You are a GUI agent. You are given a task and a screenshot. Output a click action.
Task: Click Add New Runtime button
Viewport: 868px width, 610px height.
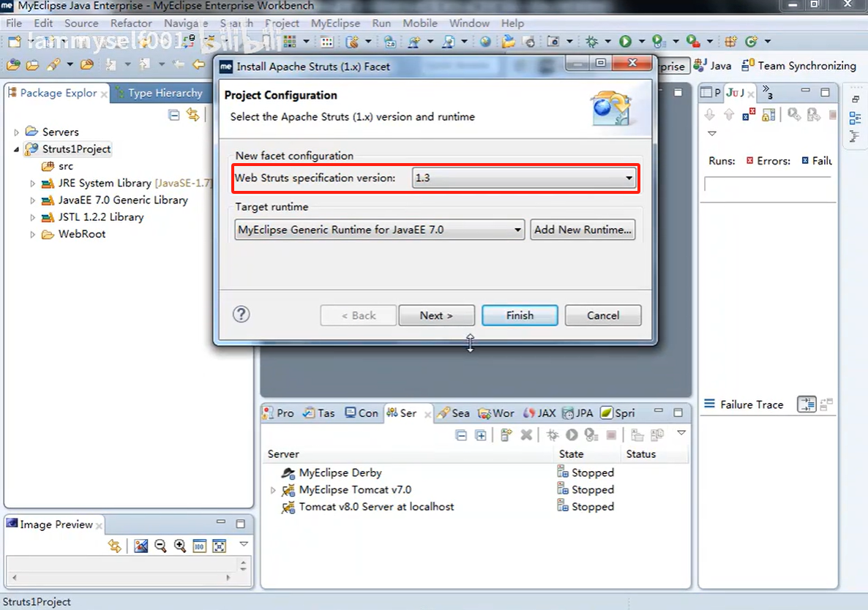click(x=583, y=230)
